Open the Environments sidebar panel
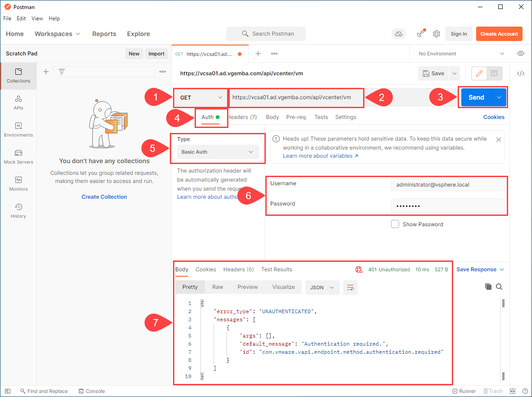The image size is (532, 397). 18,130
